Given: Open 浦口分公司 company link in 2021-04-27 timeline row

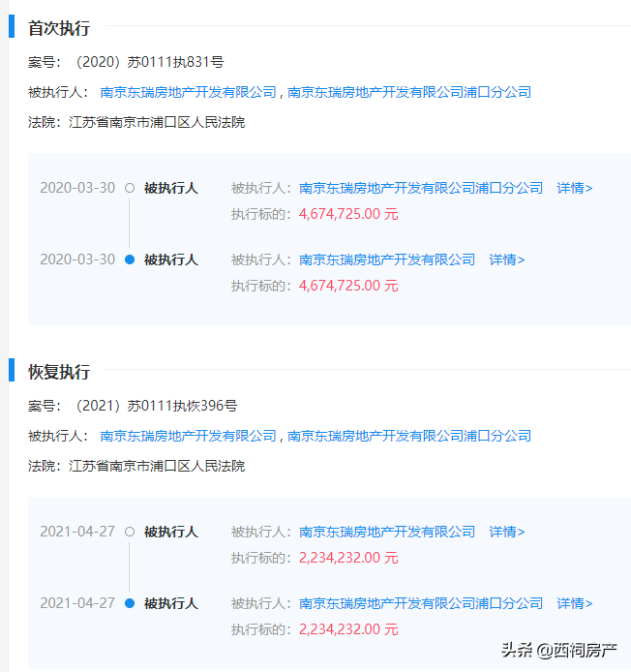Looking at the screenshot, I should point(421,603).
